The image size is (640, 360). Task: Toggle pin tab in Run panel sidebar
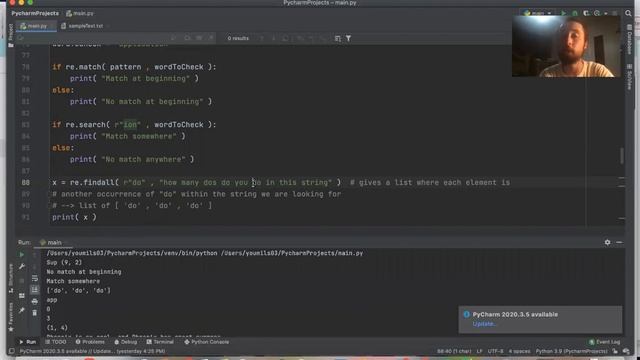click(22, 311)
